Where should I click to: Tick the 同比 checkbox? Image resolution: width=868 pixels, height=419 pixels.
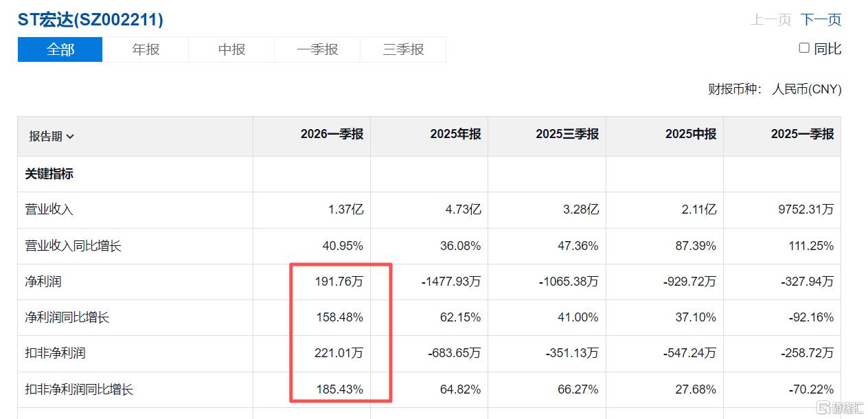click(804, 48)
